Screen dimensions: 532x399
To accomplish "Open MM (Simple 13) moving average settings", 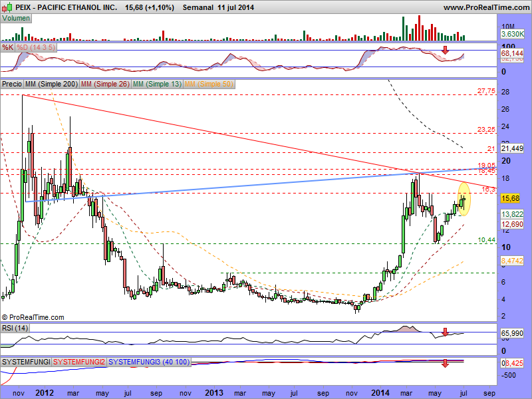I will 157,84.
